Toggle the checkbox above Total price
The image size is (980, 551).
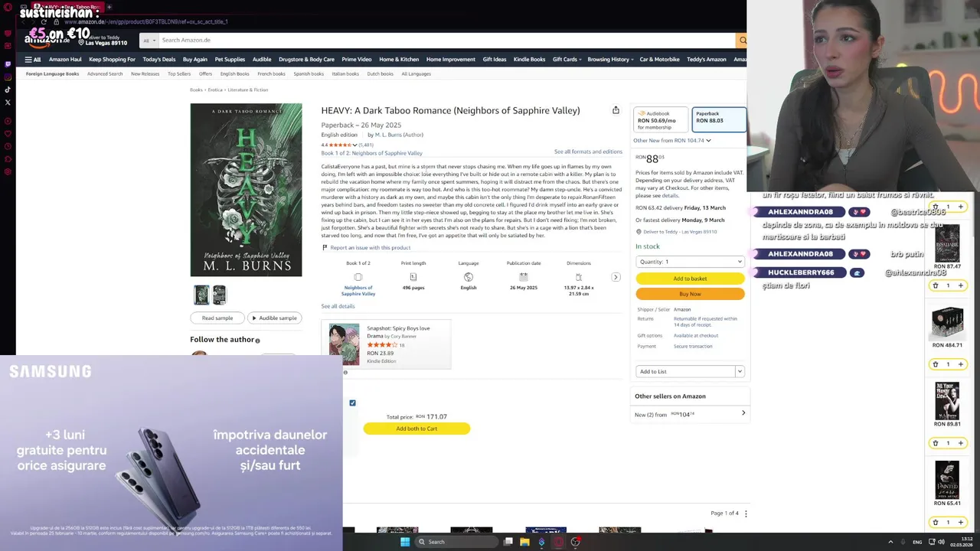pyautogui.click(x=352, y=403)
